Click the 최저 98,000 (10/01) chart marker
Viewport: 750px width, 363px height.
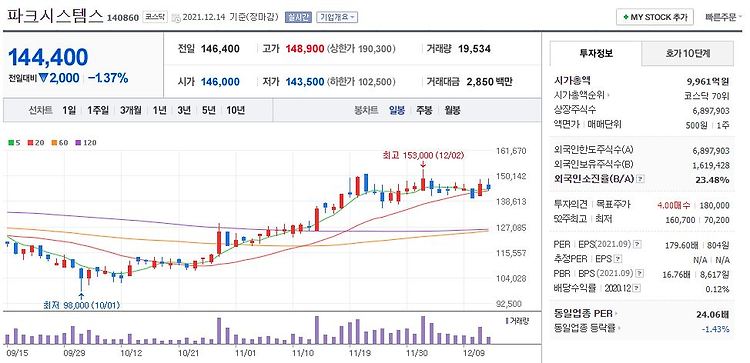81,305
